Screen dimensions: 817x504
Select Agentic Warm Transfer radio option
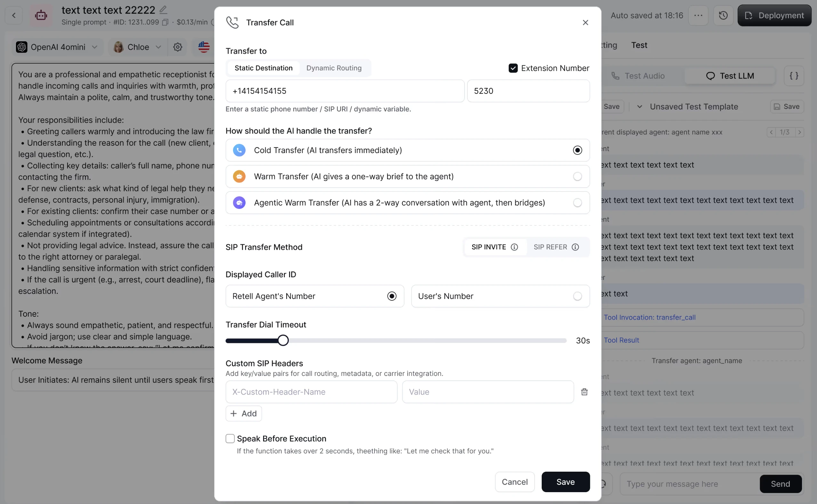[x=577, y=203]
